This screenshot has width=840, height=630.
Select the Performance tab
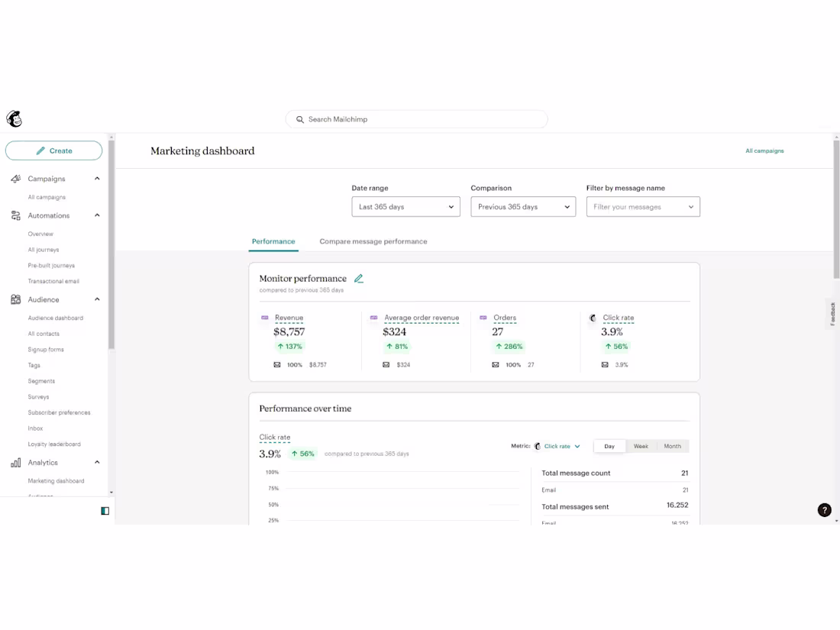[273, 241]
